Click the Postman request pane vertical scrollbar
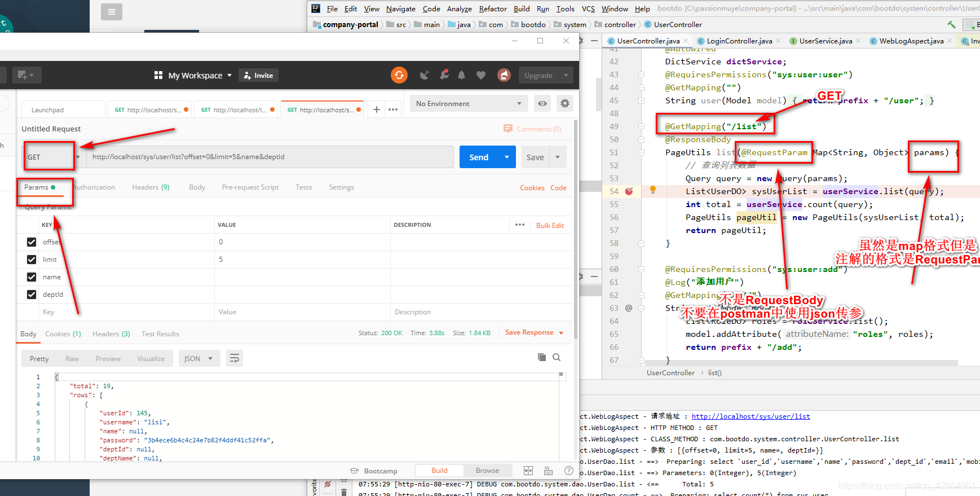Screen dimensions: 980x496 click(x=576, y=228)
